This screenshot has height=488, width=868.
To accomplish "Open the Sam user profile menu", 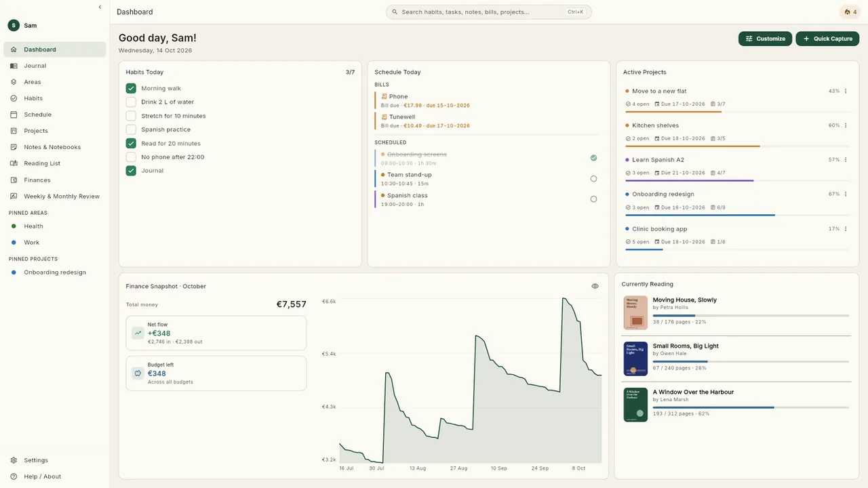I will coord(22,25).
